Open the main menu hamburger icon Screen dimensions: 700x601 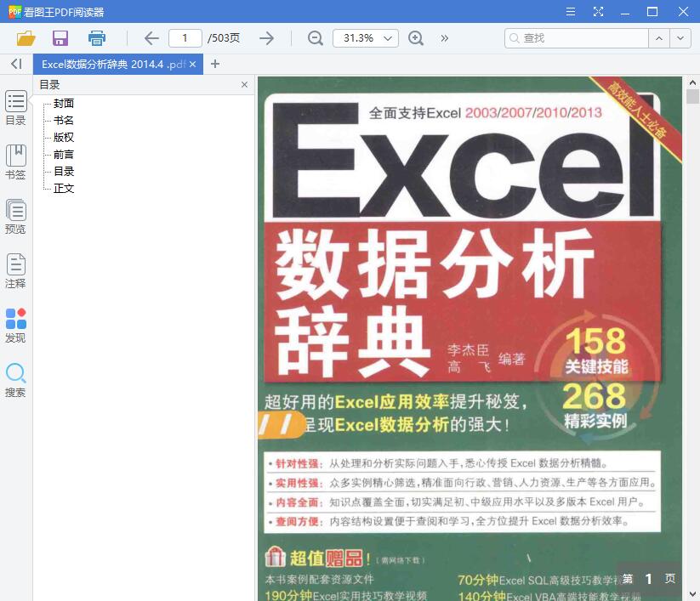[571, 12]
